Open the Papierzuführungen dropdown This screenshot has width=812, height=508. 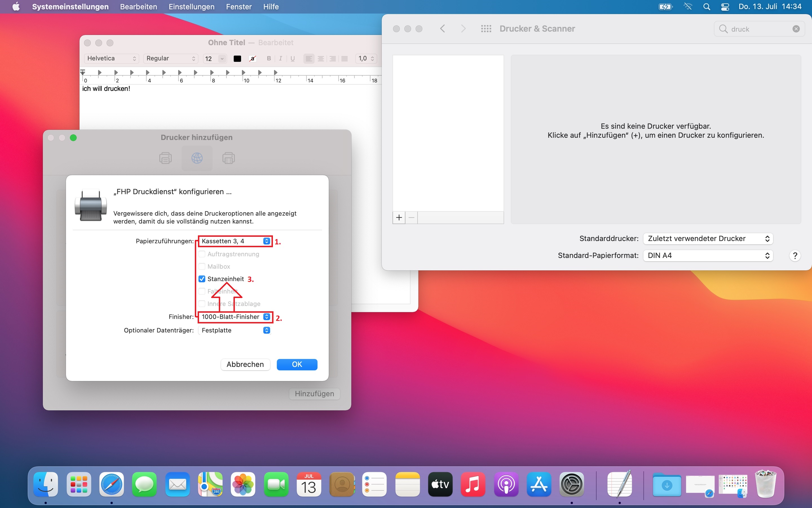tap(235, 241)
